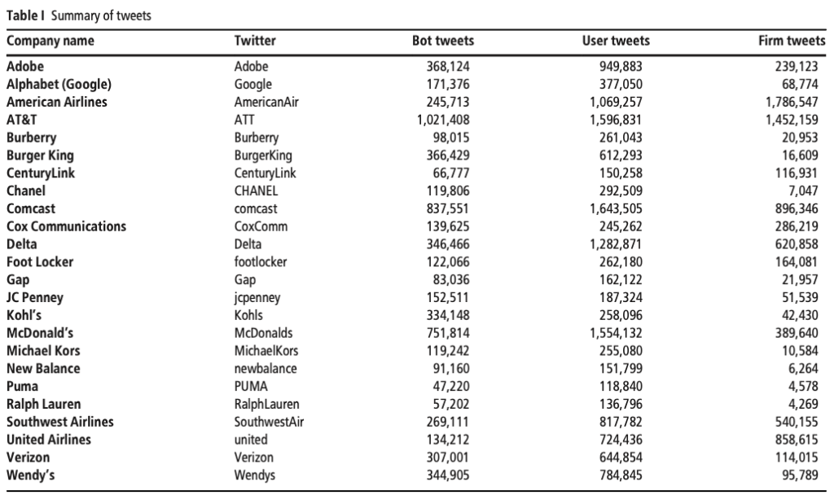The height and width of the screenshot is (504, 834).
Task: Select the jcpenney Twitter handle
Action: pyautogui.click(x=257, y=297)
